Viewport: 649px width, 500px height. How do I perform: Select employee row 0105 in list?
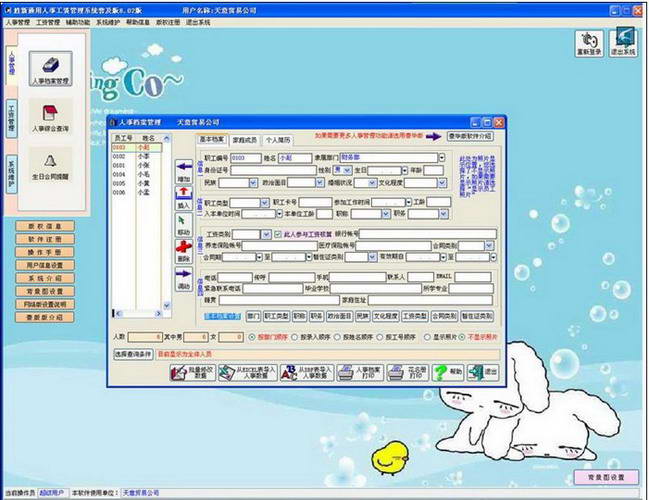point(137,183)
